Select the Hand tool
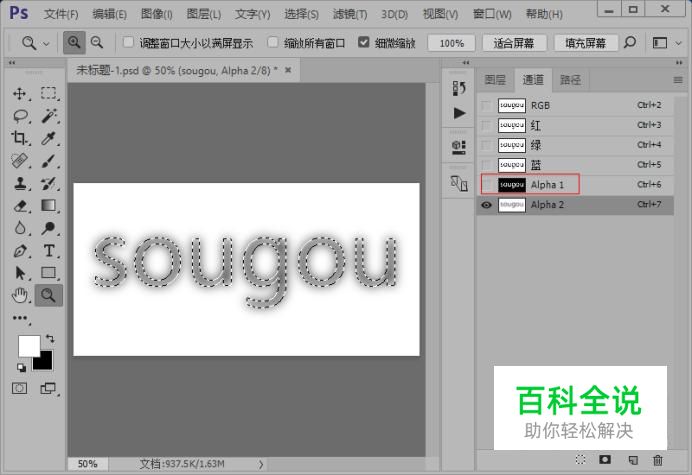 coord(19,295)
